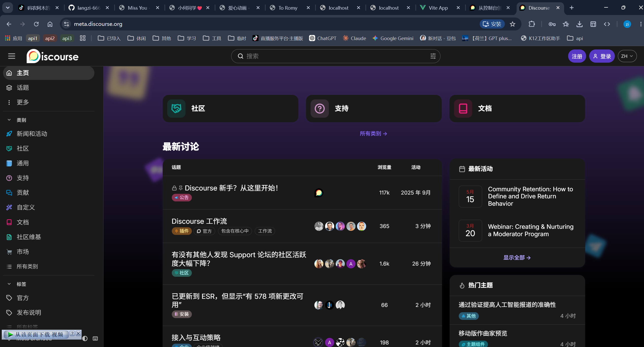Select 话题 in the sidebar
Image resolution: width=644 pixels, height=347 pixels.
(49, 88)
